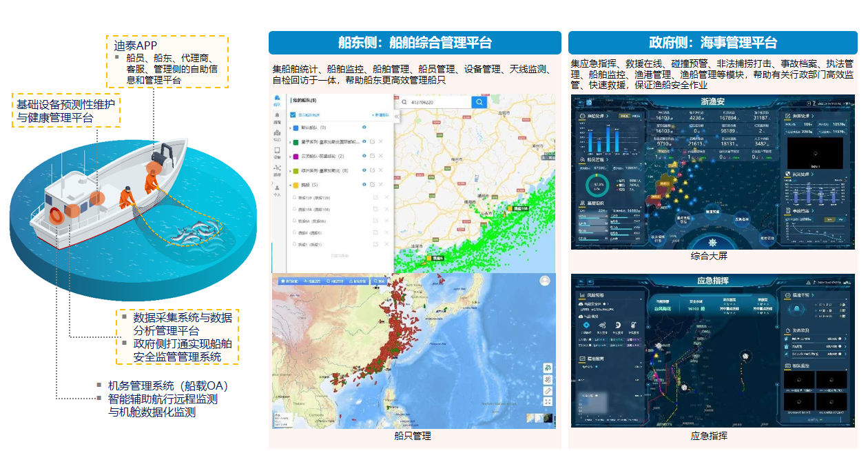Toggle the 显示船队轨迹 checkbox
The height and width of the screenshot is (451, 868).
tap(293, 114)
